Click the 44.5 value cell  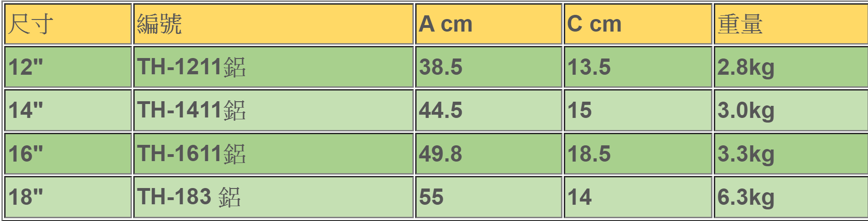[489, 110]
